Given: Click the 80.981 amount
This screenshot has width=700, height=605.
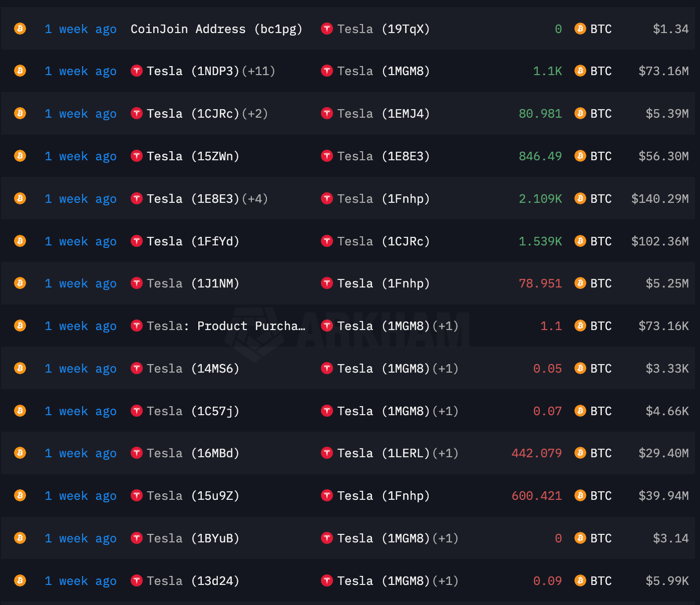Looking at the screenshot, I should [540, 114].
